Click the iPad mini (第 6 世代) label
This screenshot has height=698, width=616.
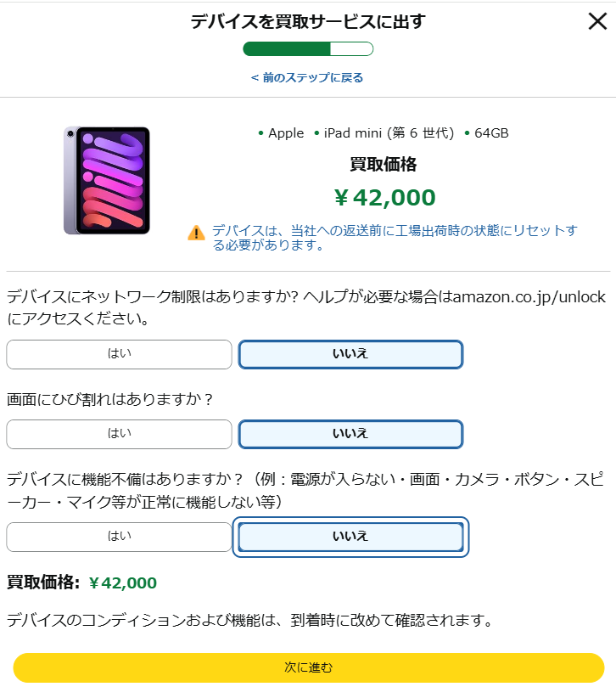[389, 133]
